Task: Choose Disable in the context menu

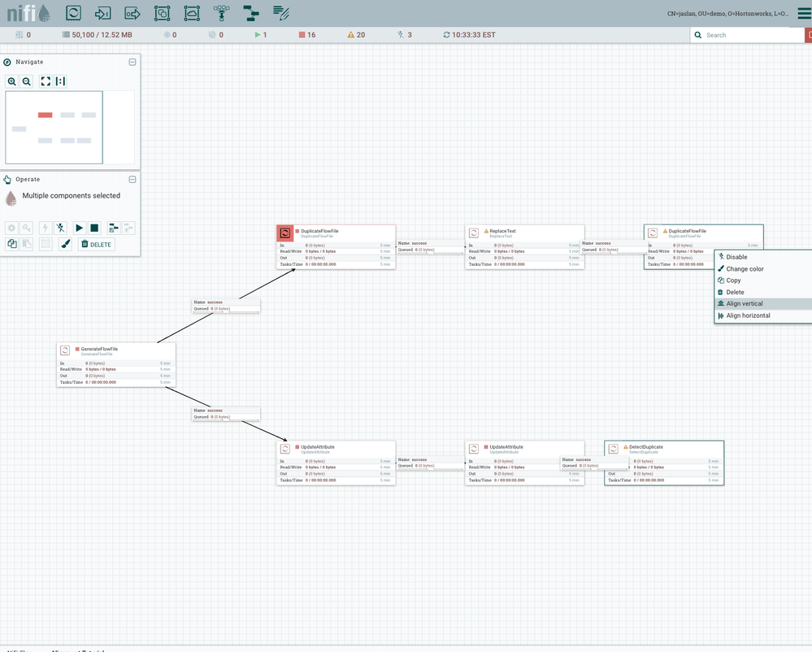Action: click(736, 257)
